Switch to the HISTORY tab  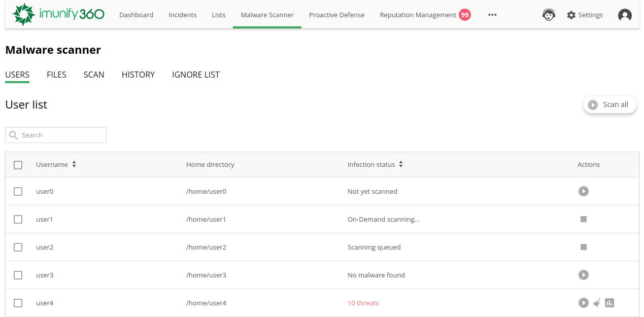point(138,75)
